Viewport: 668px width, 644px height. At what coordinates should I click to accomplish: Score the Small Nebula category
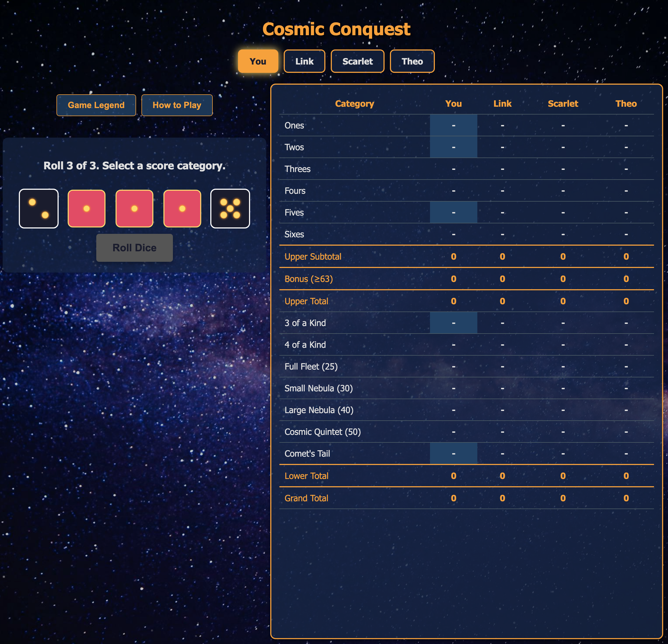tap(454, 388)
